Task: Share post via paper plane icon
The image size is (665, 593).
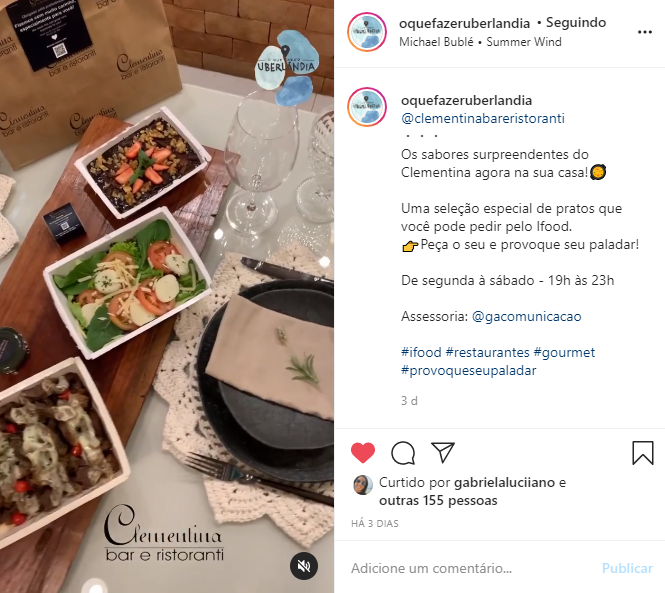Action: [x=443, y=452]
